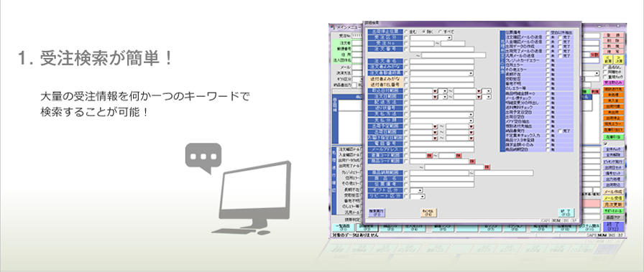Image resolution: width=644 pixels, height=272 pixels.
Task: Open the calendar picker for 注文日範囲 start date
Action: 435,97
